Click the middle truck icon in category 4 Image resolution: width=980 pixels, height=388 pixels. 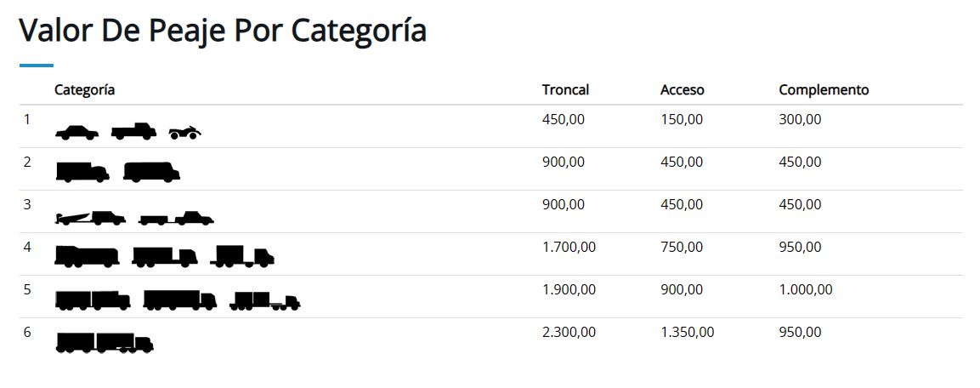(165, 257)
